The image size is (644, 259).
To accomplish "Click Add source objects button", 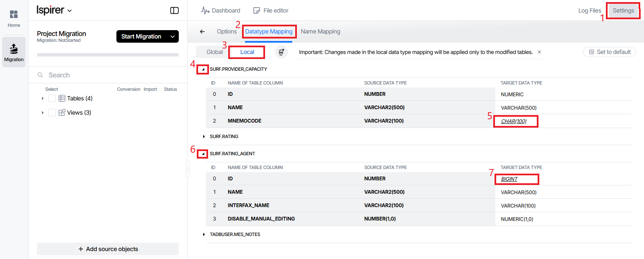I will (108, 249).
